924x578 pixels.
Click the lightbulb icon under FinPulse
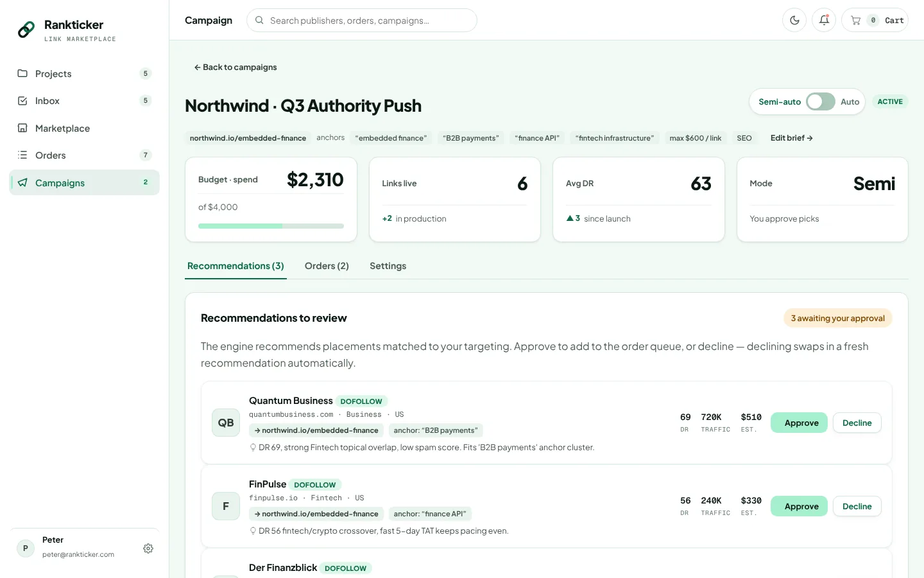(253, 531)
